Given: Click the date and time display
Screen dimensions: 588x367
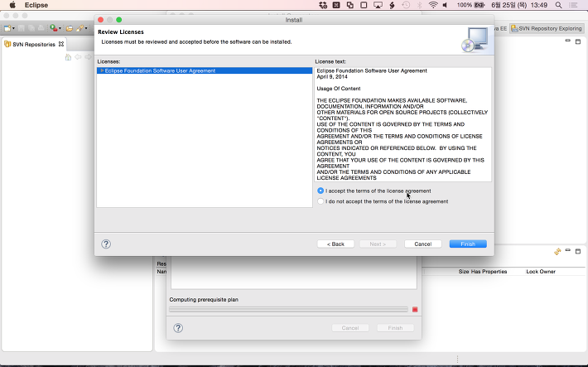Looking at the screenshot, I should 519,5.
